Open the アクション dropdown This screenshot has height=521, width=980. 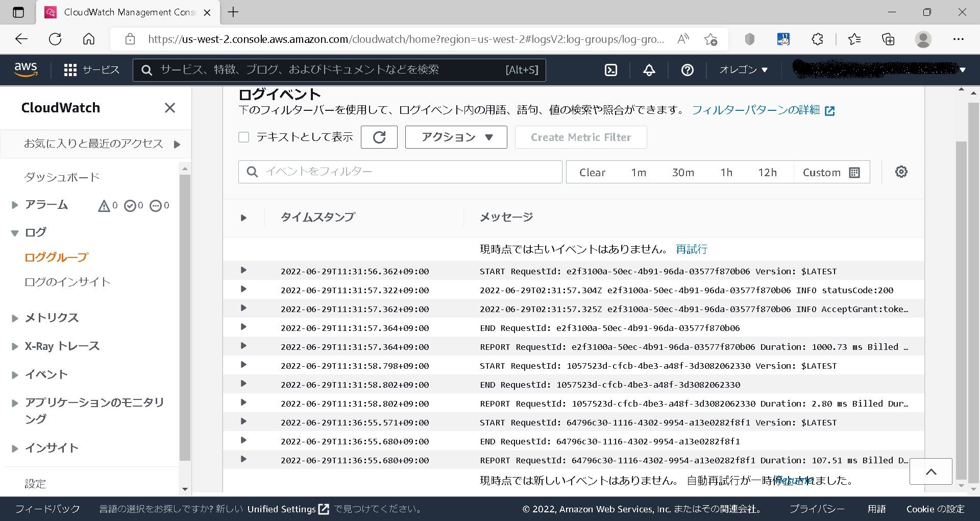456,137
